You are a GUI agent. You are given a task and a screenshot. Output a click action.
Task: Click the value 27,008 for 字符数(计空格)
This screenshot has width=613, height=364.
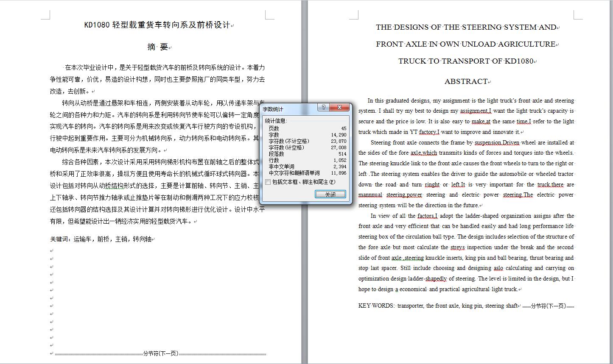339,147
